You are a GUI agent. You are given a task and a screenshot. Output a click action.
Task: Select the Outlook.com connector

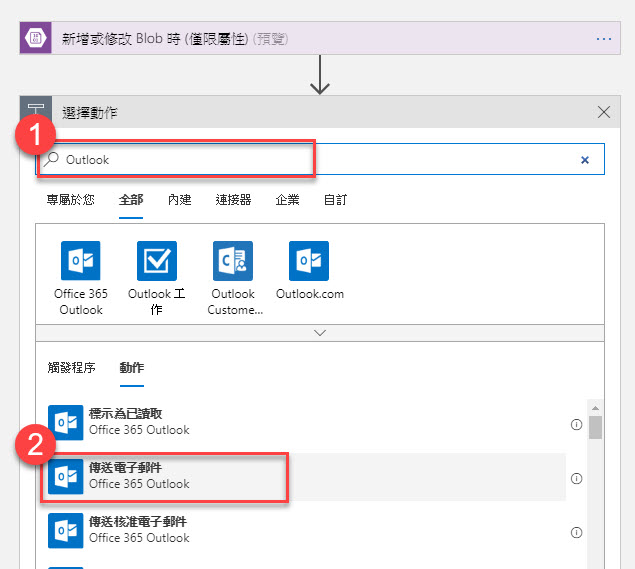coord(309,270)
